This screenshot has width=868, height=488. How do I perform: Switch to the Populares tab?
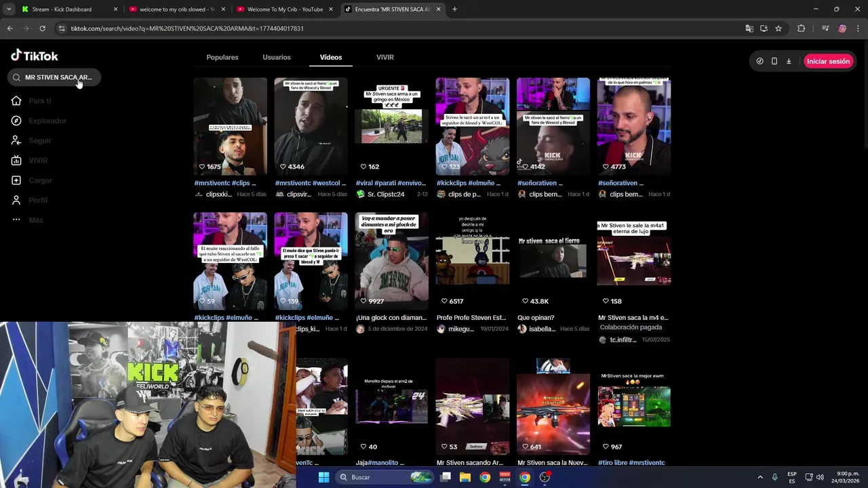222,58
